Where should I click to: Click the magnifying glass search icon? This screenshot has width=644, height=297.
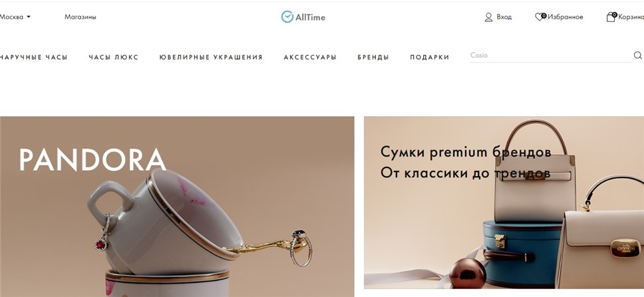tap(637, 55)
